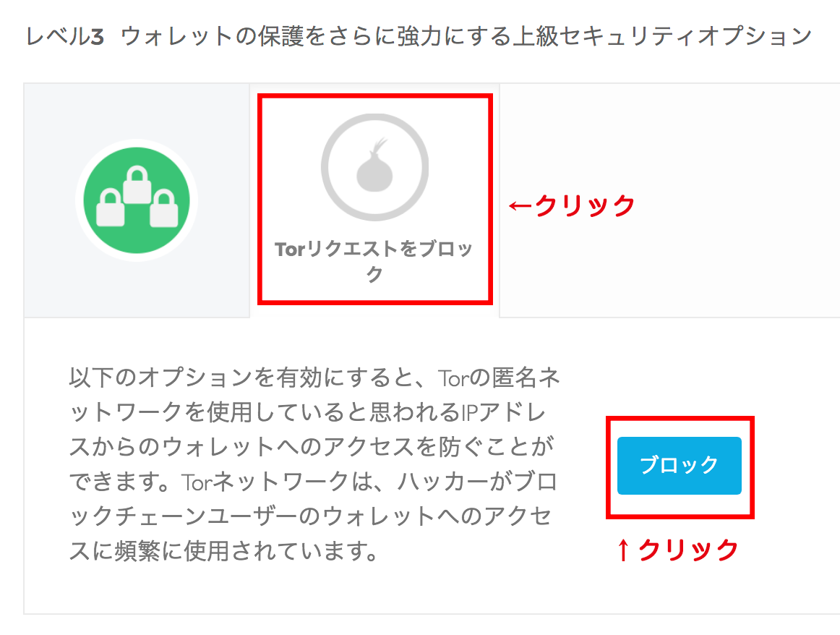Click the red ↑クリック annotation below button
Screen dimensions: 840x635
tap(677, 550)
